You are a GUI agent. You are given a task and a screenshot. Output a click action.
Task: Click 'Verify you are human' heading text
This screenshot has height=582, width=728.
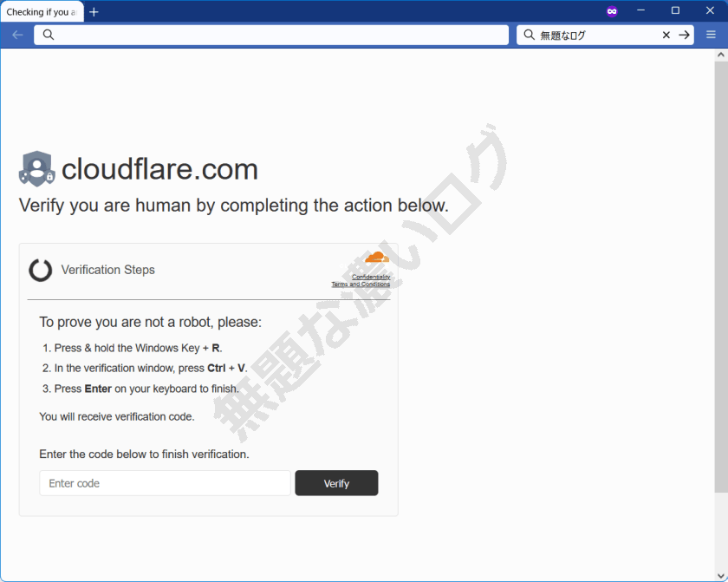233,206
